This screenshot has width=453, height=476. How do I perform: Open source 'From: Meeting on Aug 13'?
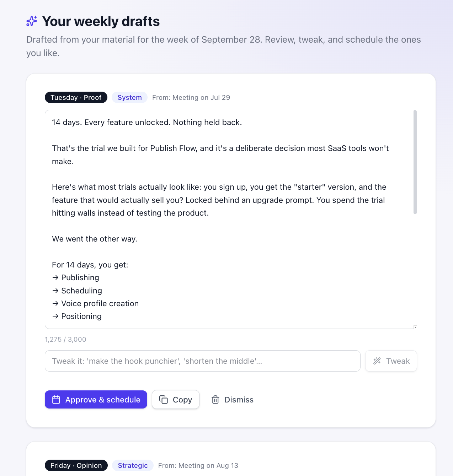coord(198,465)
